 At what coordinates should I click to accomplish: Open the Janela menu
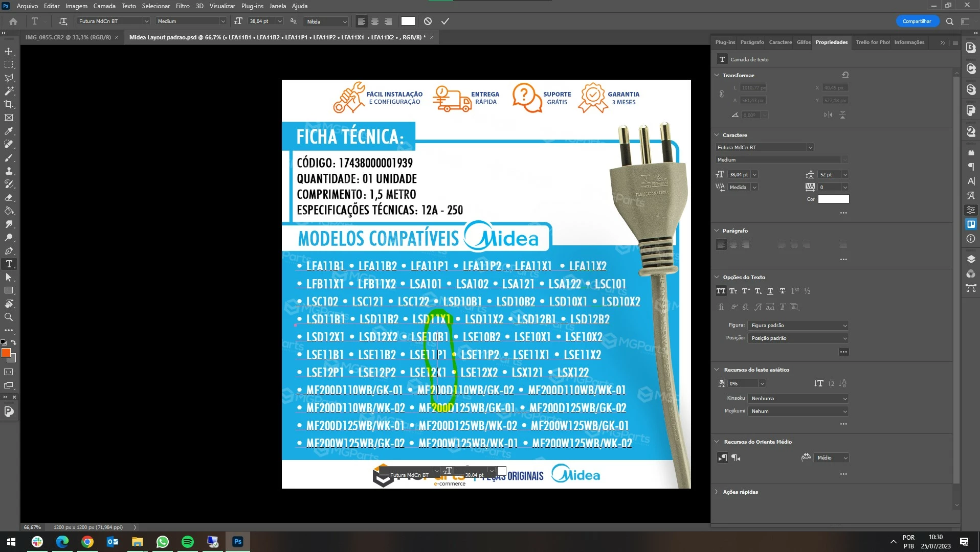[278, 6]
